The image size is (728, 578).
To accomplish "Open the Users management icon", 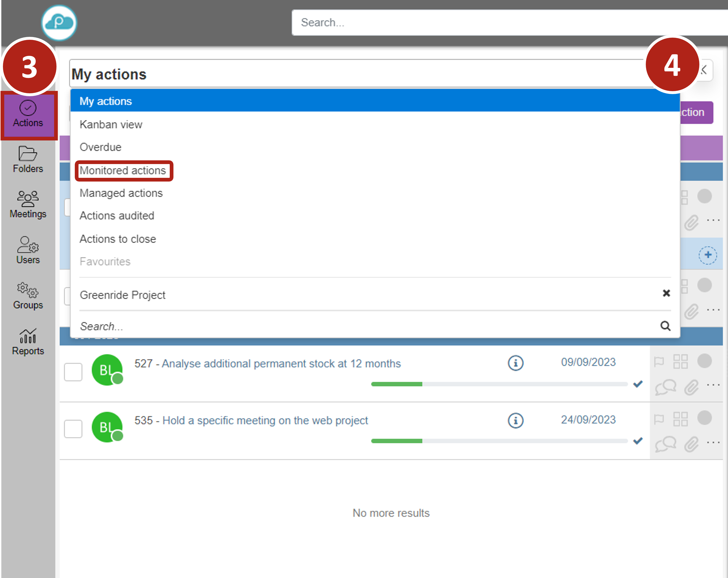I will [28, 250].
